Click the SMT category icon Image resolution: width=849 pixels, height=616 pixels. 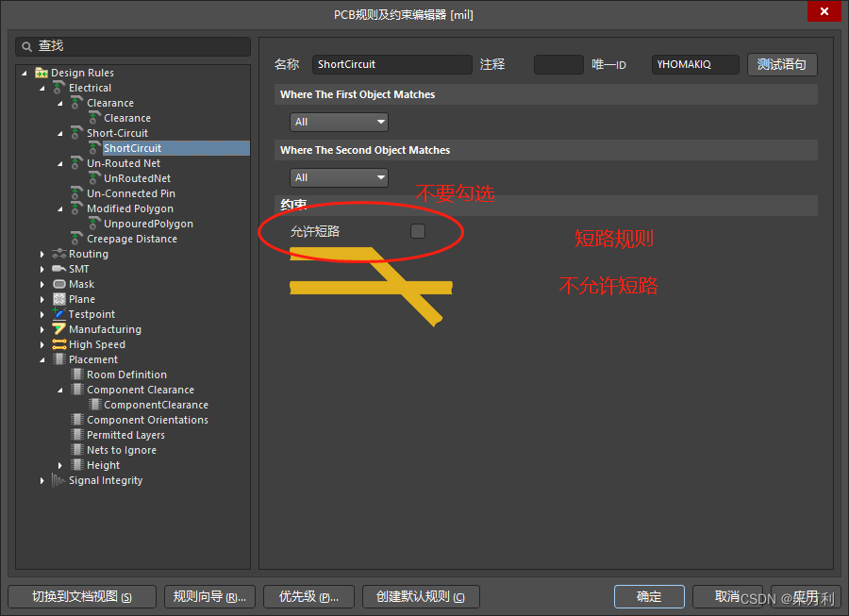[x=59, y=269]
